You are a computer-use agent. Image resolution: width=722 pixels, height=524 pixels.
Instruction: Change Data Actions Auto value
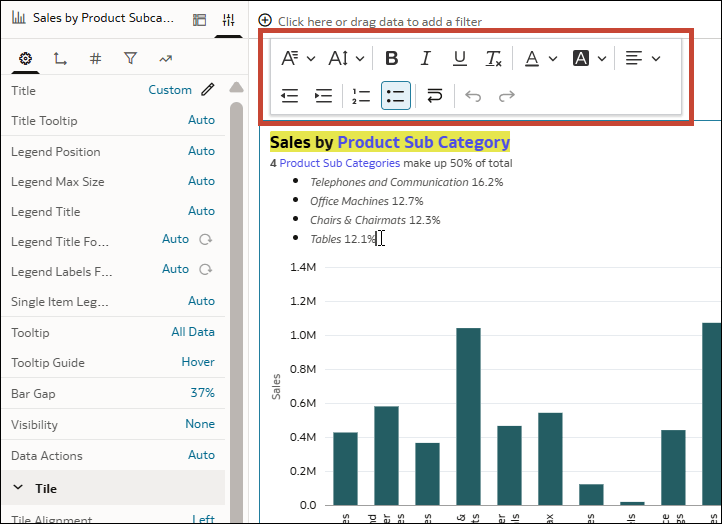pyautogui.click(x=201, y=454)
